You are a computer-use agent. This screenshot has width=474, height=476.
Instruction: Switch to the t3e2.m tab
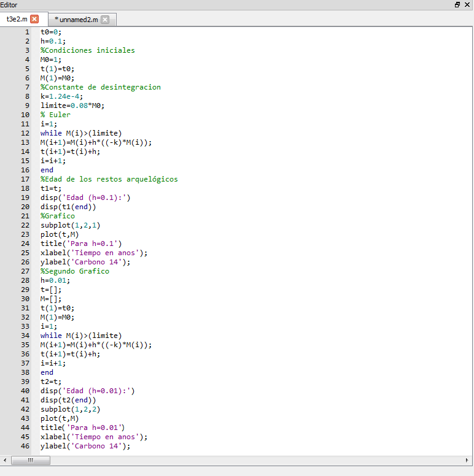click(x=17, y=20)
